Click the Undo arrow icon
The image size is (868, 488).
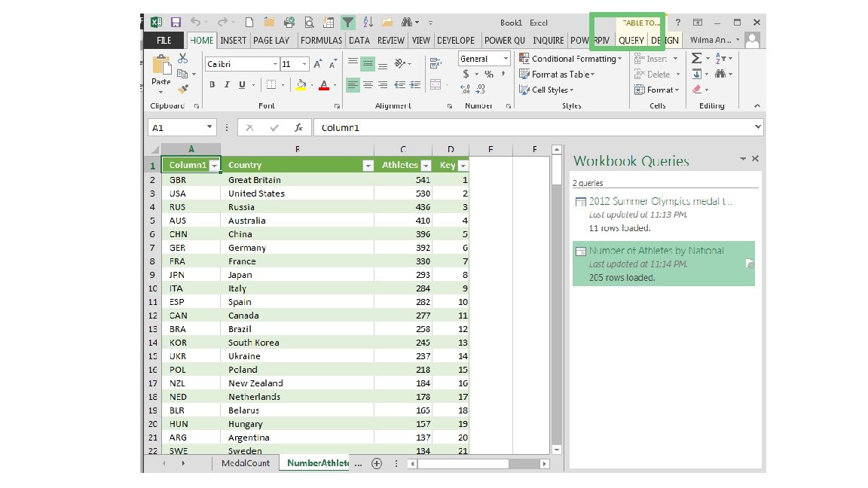click(x=195, y=22)
